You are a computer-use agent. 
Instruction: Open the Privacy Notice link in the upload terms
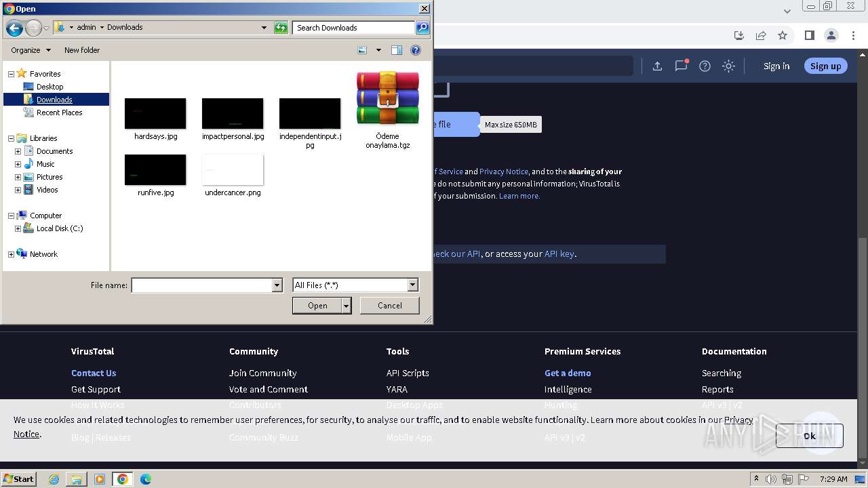503,171
